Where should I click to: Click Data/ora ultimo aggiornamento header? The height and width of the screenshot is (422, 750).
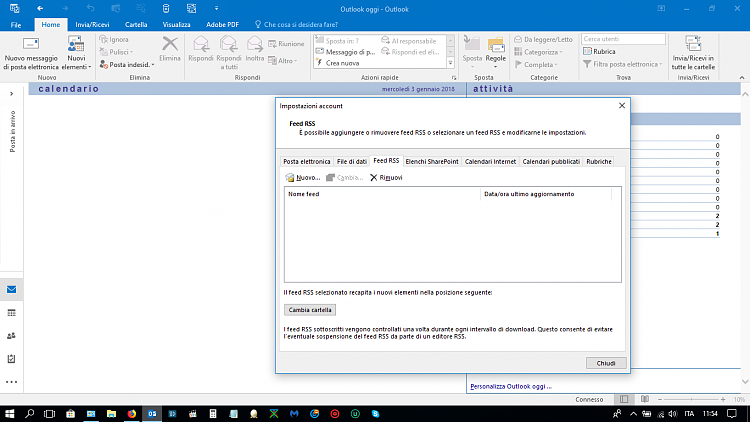coord(546,194)
